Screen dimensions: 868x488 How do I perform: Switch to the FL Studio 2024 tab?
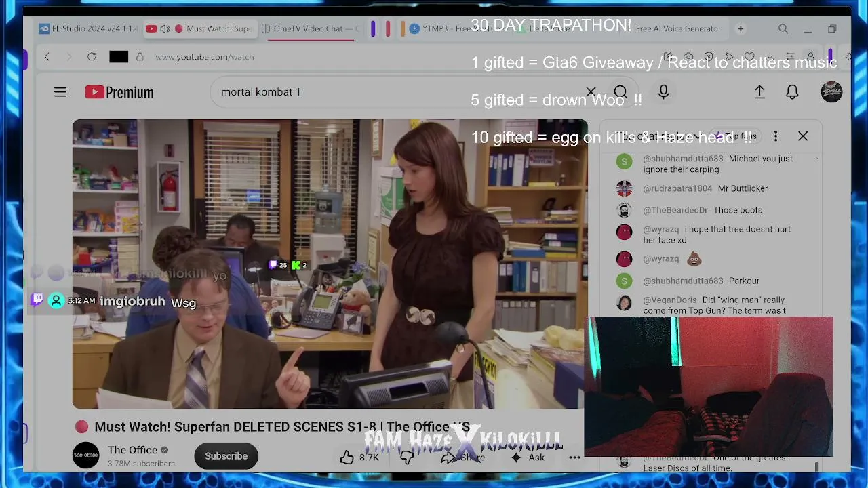click(88, 28)
